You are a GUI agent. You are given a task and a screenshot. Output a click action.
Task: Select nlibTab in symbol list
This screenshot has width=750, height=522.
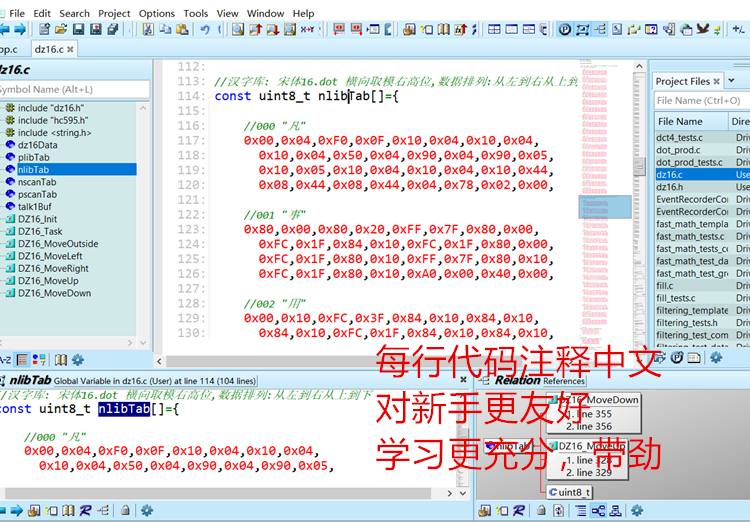pyautogui.click(x=33, y=169)
